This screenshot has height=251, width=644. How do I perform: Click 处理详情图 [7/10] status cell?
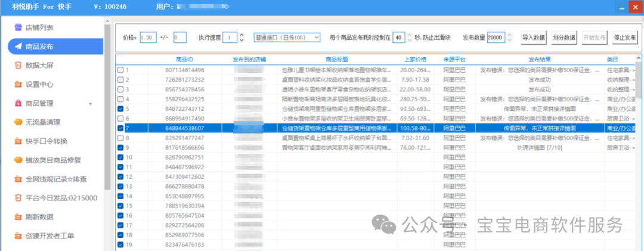click(x=540, y=147)
